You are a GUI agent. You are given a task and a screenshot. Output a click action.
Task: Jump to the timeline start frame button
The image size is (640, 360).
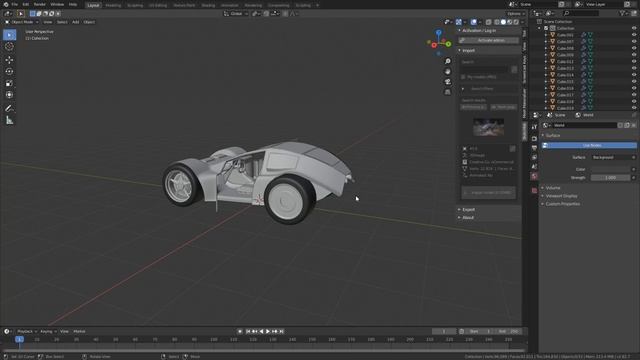click(x=248, y=331)
